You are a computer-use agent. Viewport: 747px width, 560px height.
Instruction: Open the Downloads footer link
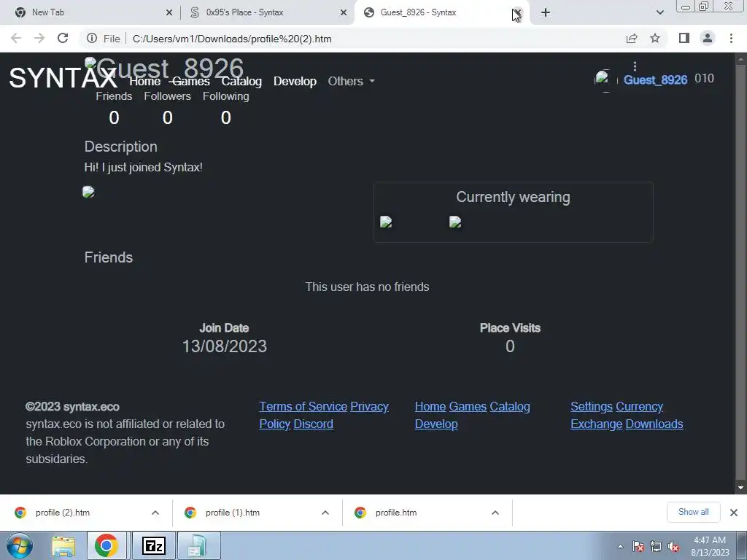654,424
